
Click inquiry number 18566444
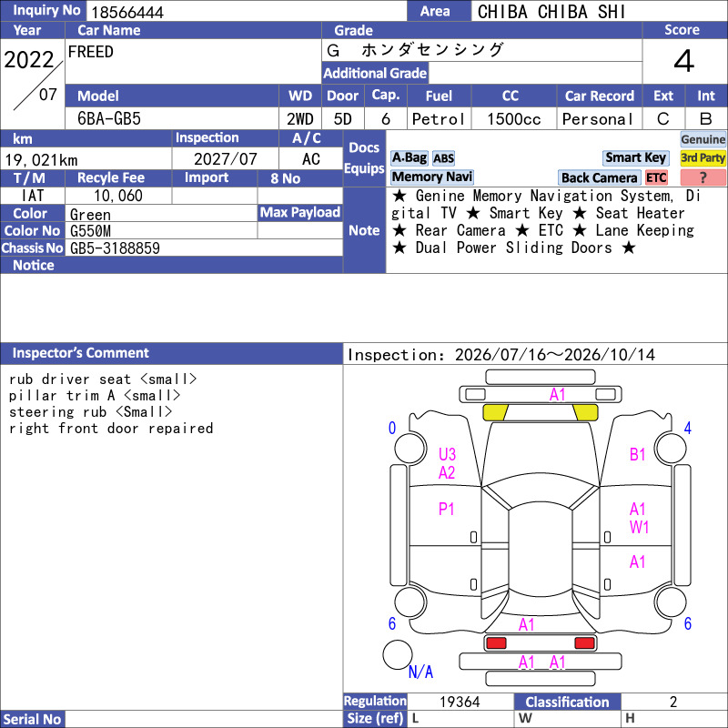pyautogui.click(x=127, y=13)
